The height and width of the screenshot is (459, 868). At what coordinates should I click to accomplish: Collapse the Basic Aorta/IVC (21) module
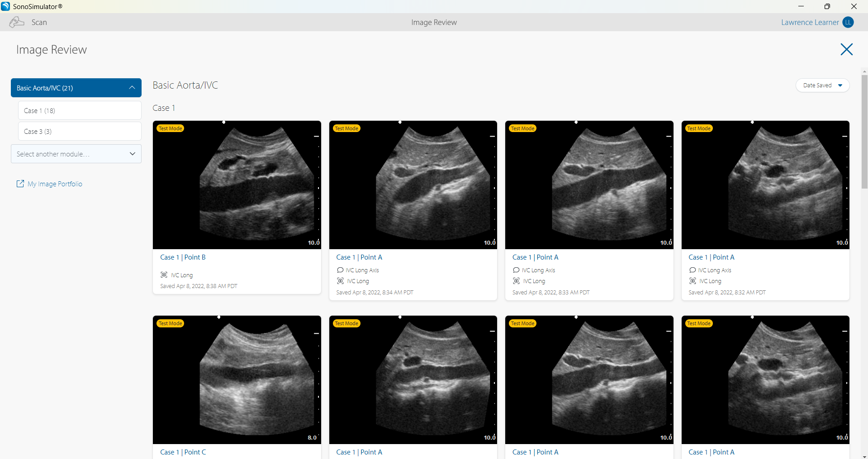pos(132,88)
